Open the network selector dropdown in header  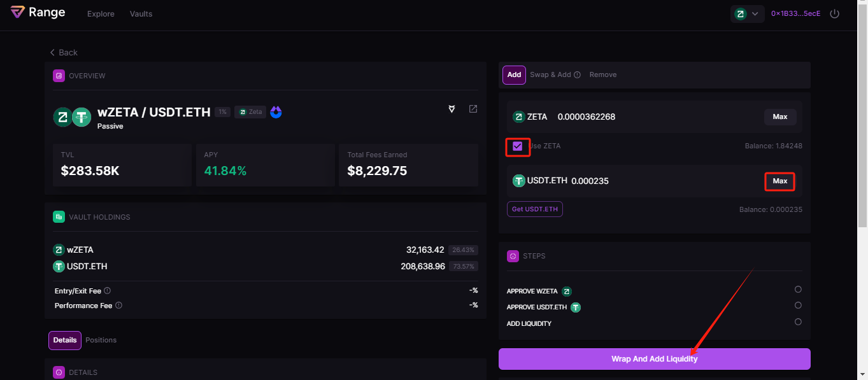point(747,14)
